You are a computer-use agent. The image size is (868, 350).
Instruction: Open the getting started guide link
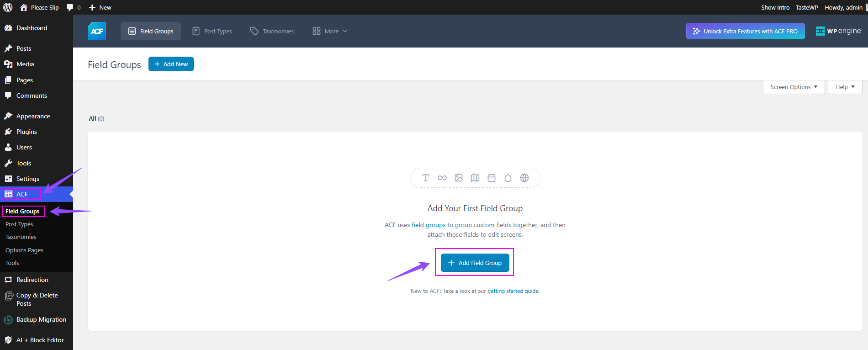[513, 291]
